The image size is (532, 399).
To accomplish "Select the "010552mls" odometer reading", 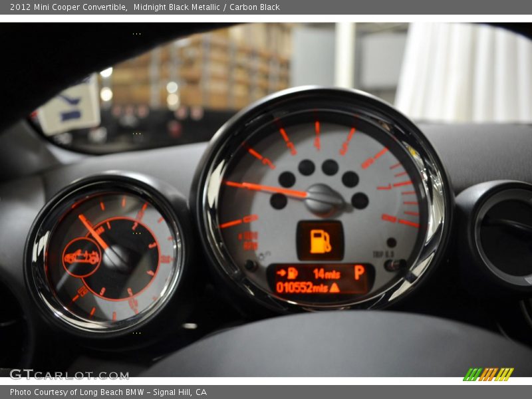I will click(x=302, y=288).
